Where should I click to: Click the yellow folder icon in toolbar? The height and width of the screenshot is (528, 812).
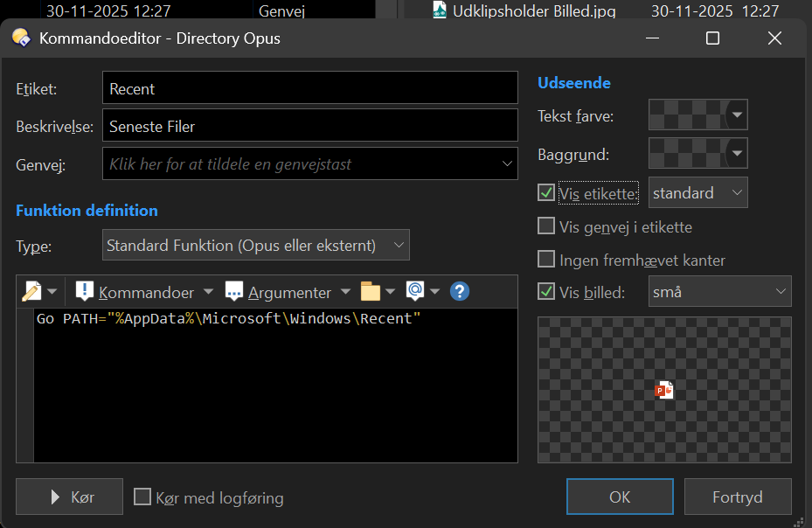point(371,292)
